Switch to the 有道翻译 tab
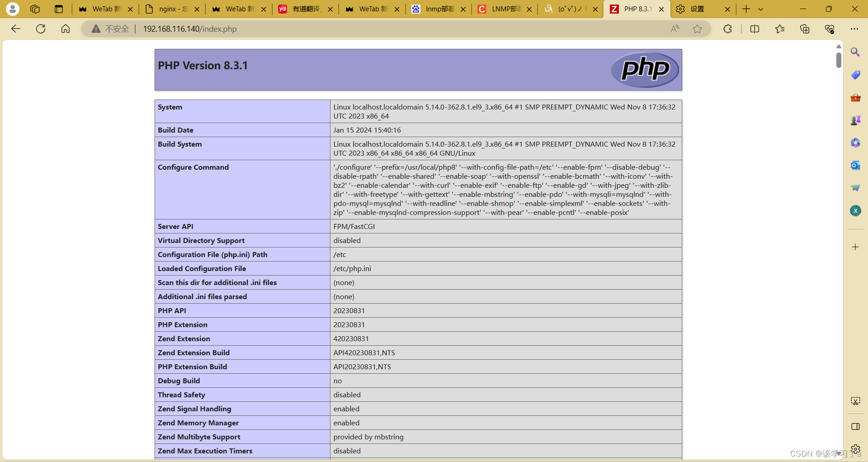 pyautogui.click(x=305, y=9)
